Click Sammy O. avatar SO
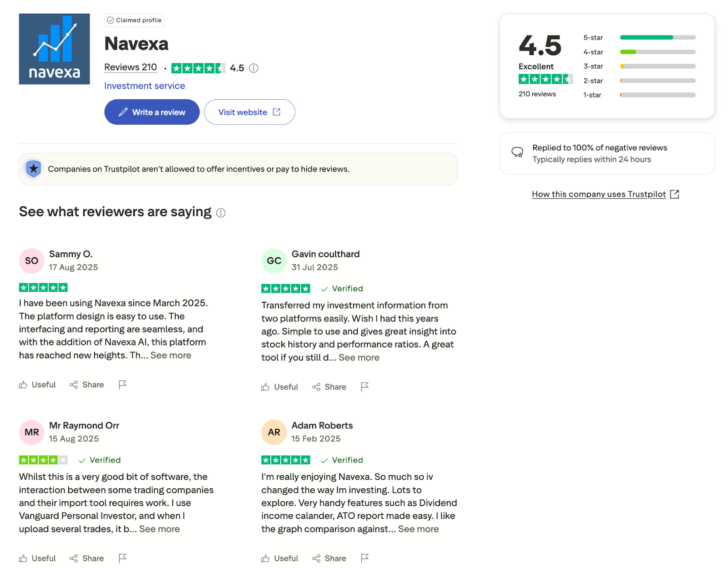Image resolution: width=728 pixels, height=568 pixels. point(31,261)
